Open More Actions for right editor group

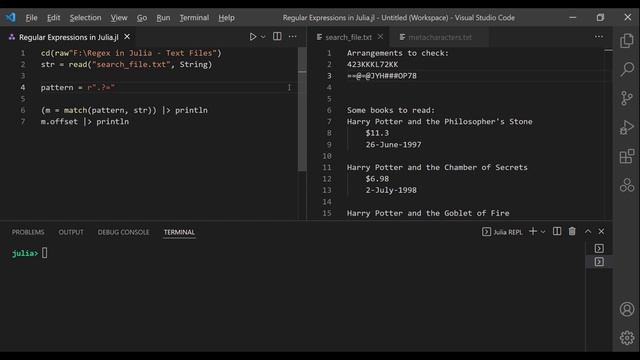599,36
